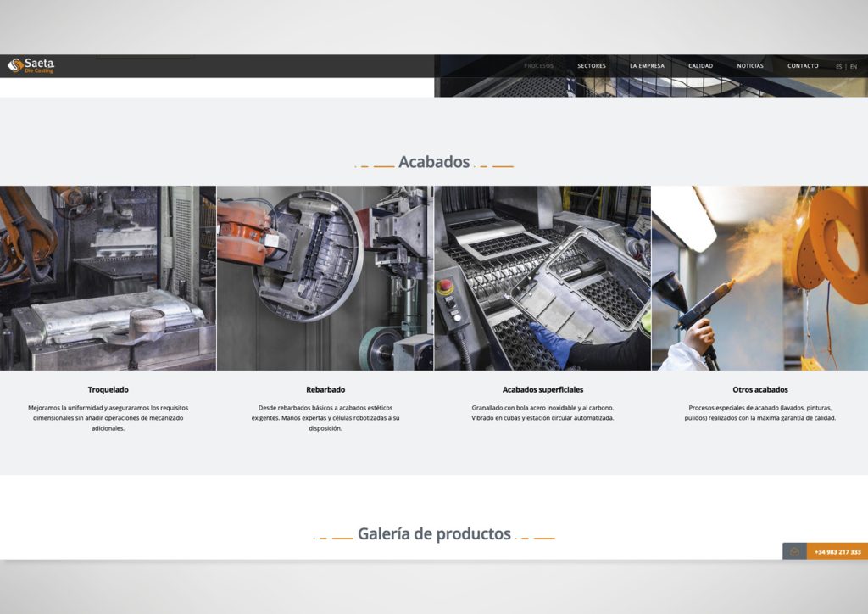Select the Rebarbado heading
Viewport: 868px width, 614px height.
(x=325, y=390)
